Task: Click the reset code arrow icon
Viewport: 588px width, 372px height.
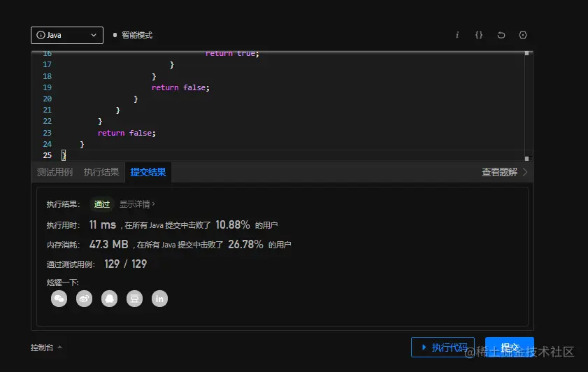Action: point(501,35)
